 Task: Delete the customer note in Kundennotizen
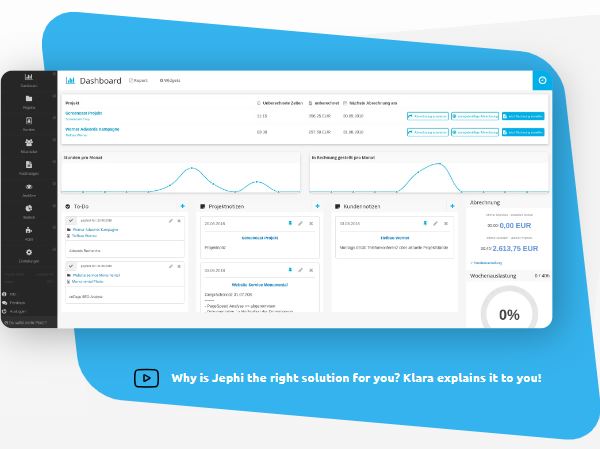pos(446,223)
